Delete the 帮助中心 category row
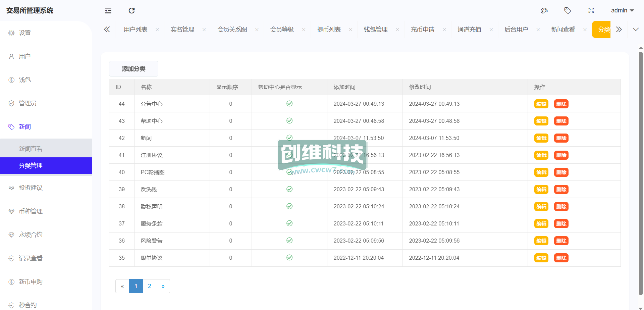The image size is (644, 310). click(x=561, y=121)
